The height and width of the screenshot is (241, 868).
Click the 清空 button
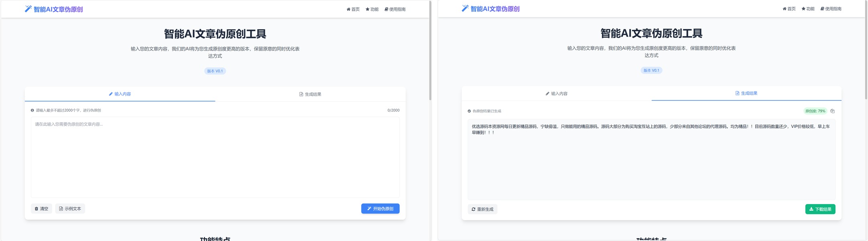click(41, 209)
